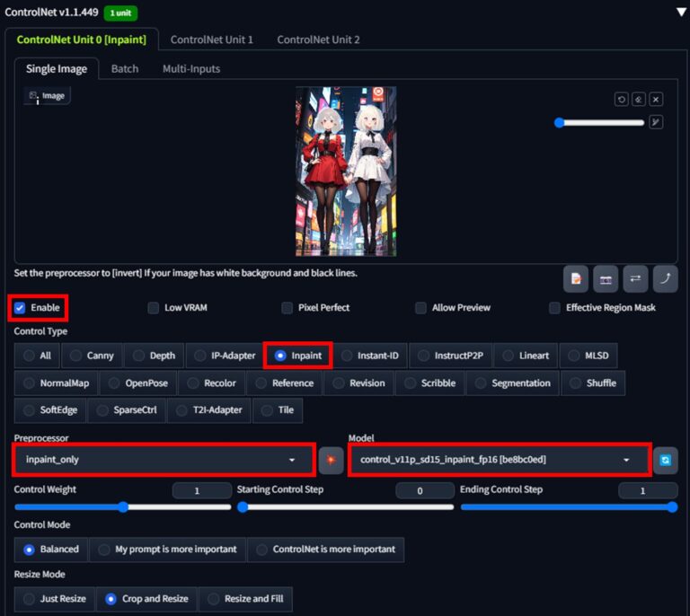
Task: Click the mirror webcam swap-arrows icon
Action: click(x=635, y=279)
